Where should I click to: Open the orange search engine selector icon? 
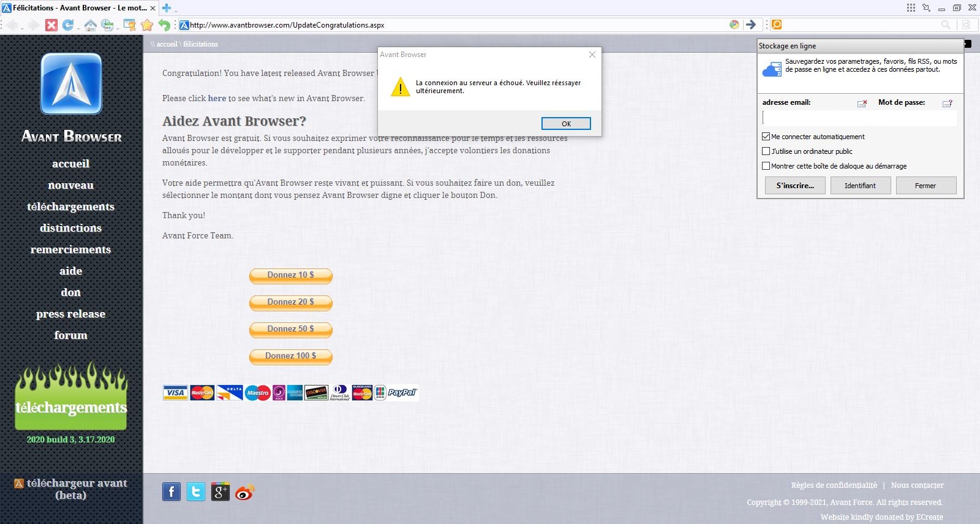click(x=777, y=25)
